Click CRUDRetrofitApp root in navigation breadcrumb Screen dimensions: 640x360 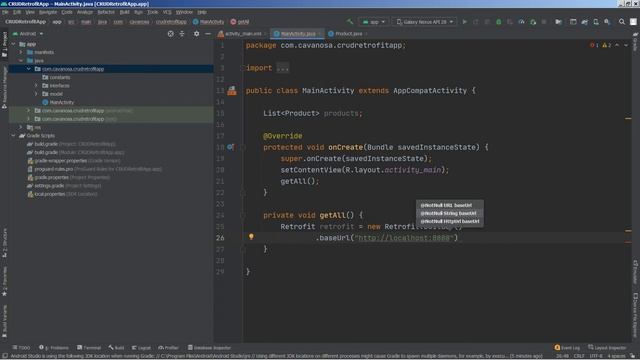coord(25,22)
